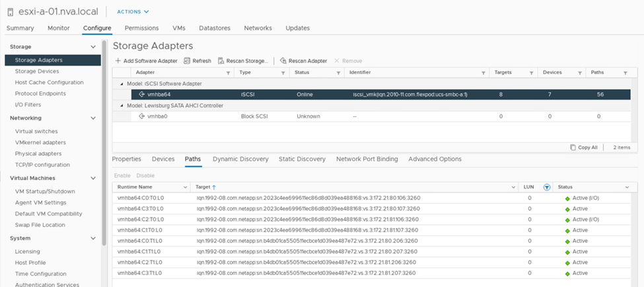The width and height of the screenshot is (644, 287).
Task: Select Virtual switches in the sidebar
Action: point(36,132)
